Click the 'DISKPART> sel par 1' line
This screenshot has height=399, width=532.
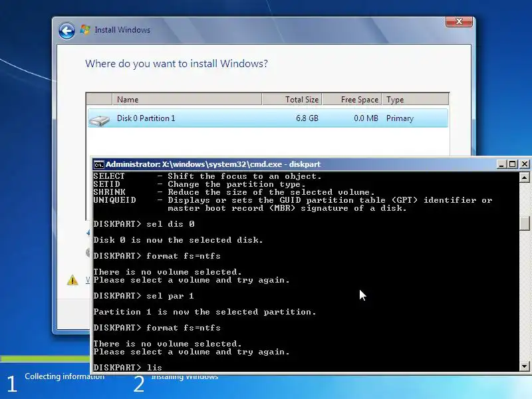pos(144,296)
